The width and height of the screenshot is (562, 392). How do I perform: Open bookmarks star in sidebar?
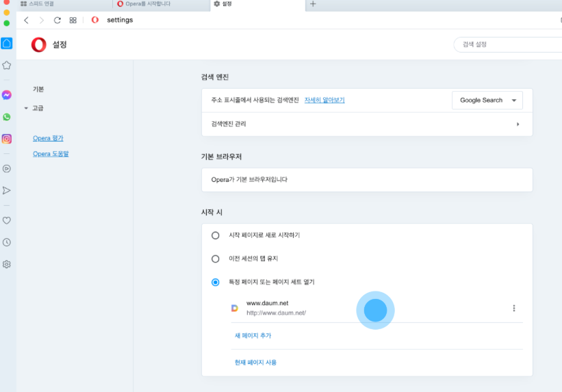coord(7,65)
